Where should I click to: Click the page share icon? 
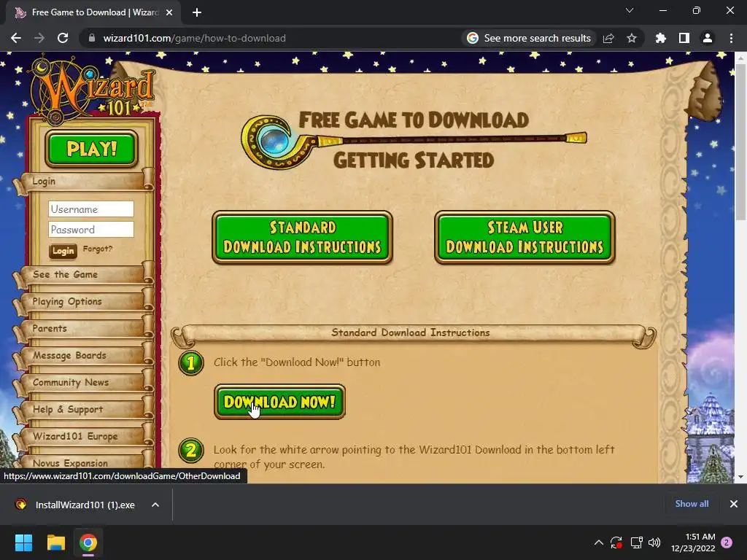(x=608, y=38)
